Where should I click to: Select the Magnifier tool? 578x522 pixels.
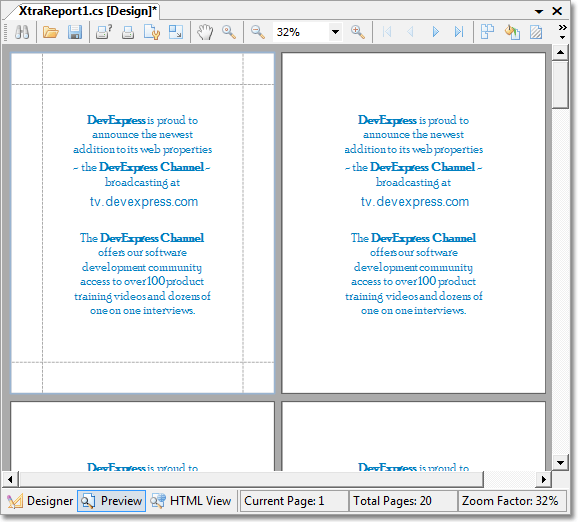(x=229, y=32)
